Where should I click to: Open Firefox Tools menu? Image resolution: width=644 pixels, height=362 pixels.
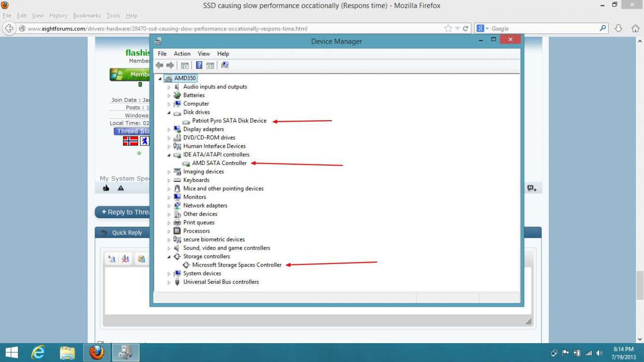[113, 15]
